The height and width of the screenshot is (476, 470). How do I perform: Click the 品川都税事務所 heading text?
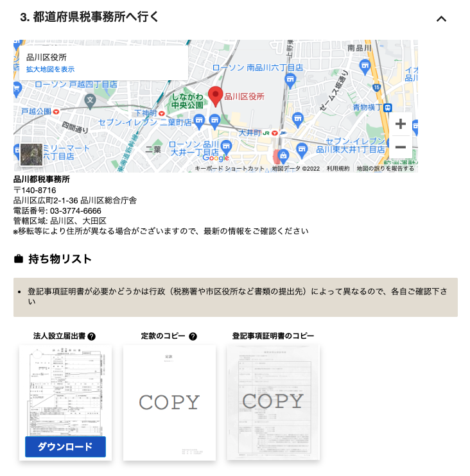(x=42, y=179)
